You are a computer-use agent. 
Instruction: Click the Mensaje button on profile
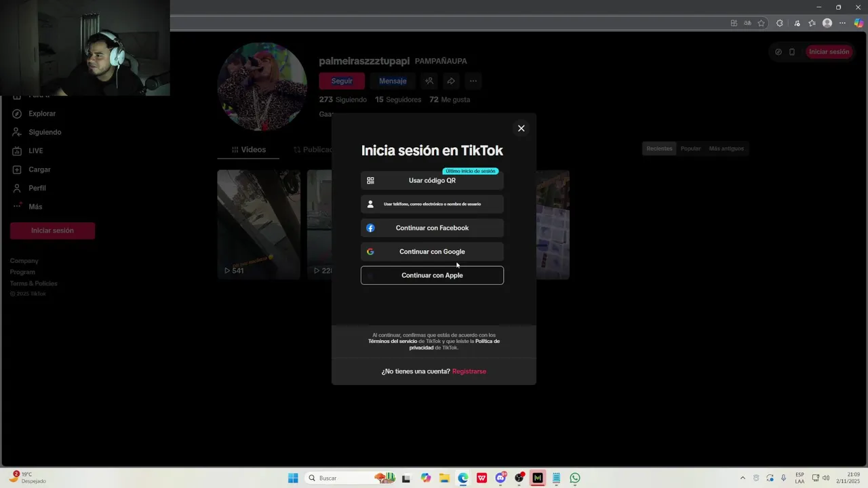click(393, 81)
